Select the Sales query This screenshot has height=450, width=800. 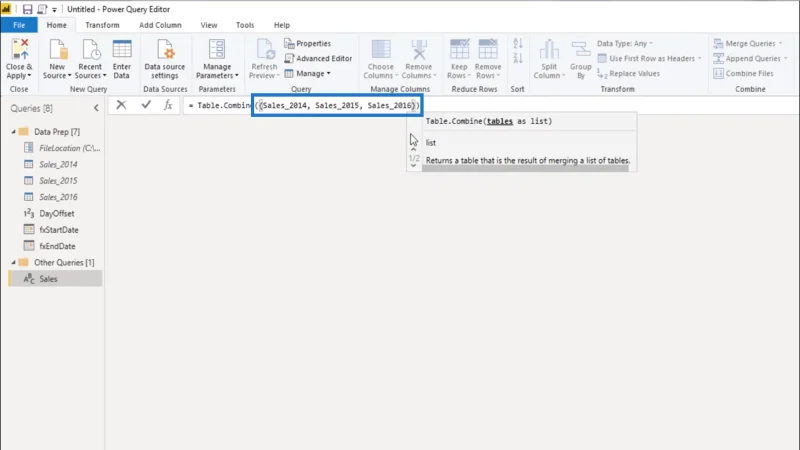tap(55, 279)
